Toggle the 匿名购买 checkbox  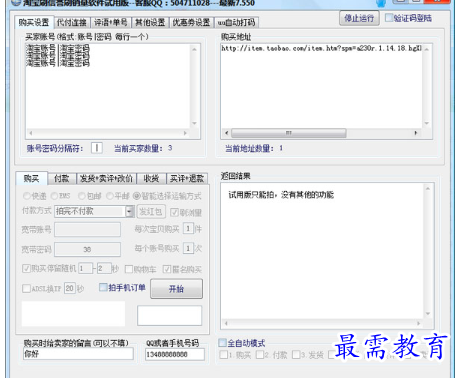tap(167, 269)
